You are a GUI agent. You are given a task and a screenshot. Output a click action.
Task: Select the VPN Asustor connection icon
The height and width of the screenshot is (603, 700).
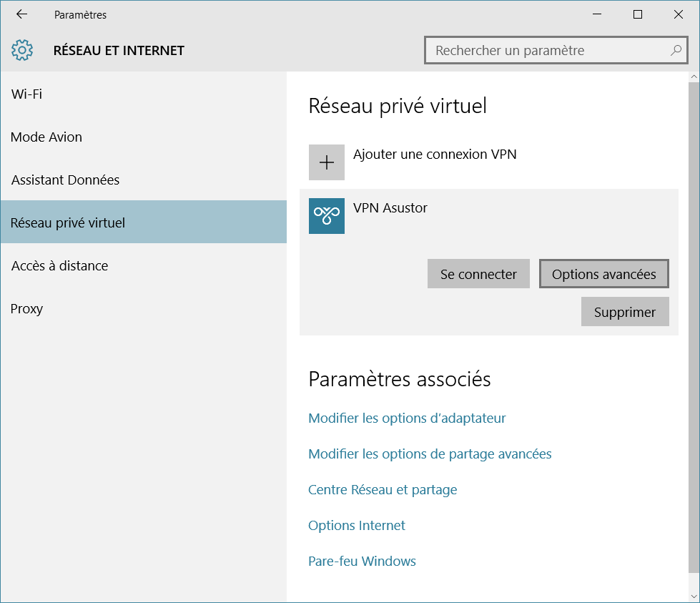[327, 216]
